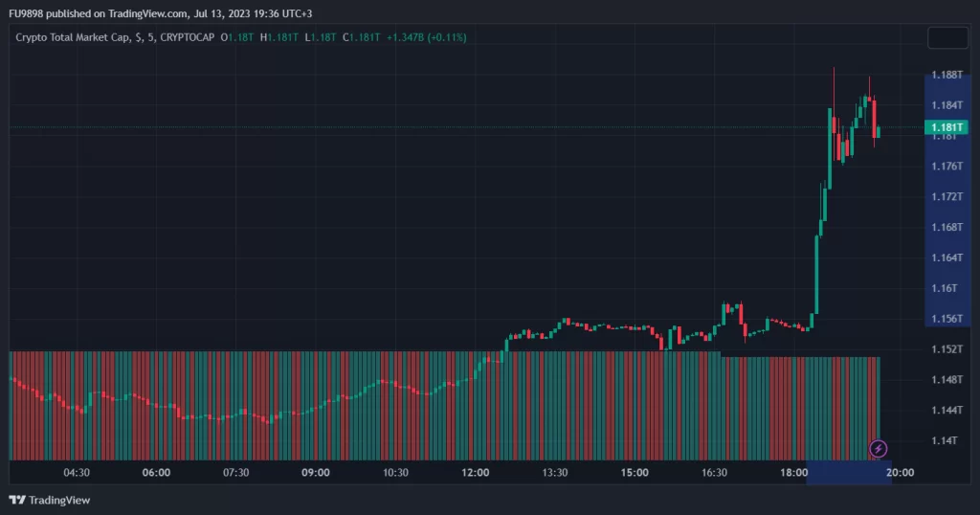Viewport: 980px width, 515px height.
Task: Select the highlighted blue range on time axis
Action: (x=849, y=472)
